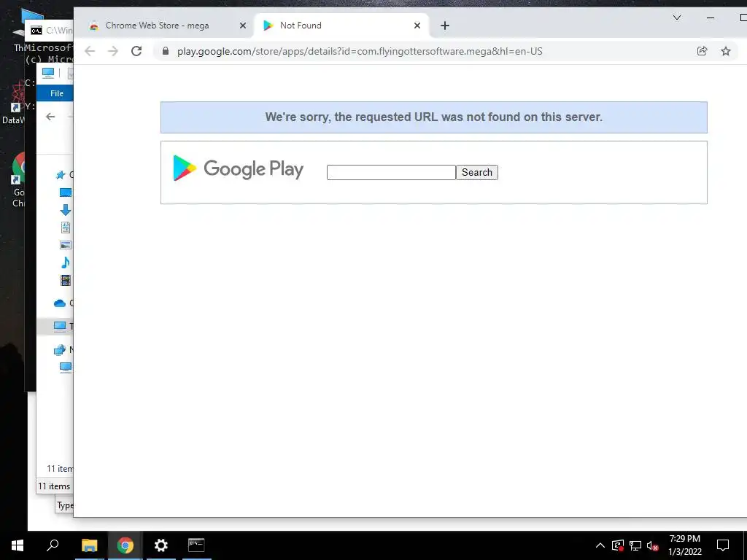Click the 11 items status text
The height and width of the screenshot is (560, 747).
tap(54, 486)
